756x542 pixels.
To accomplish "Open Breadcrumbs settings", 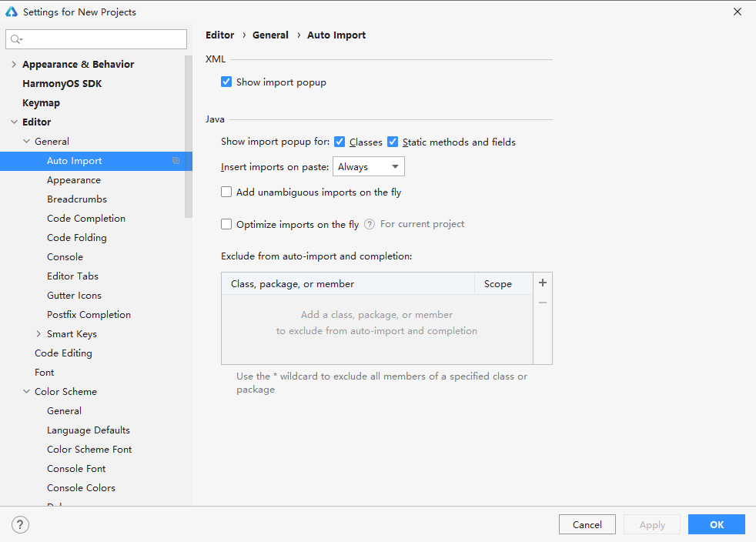I will click(77, 199).
